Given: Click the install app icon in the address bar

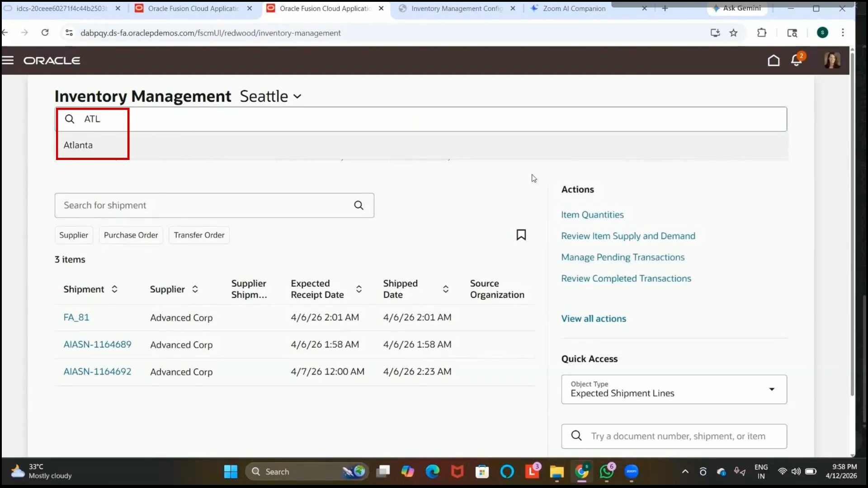Looking at the screenshot, I should coord(715,33).
